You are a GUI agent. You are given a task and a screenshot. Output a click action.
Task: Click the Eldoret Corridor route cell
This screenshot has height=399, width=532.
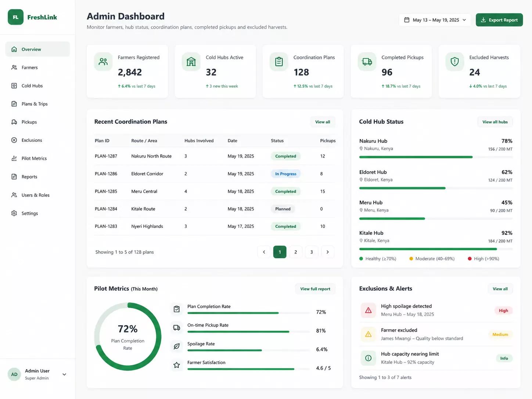point(147,174)
